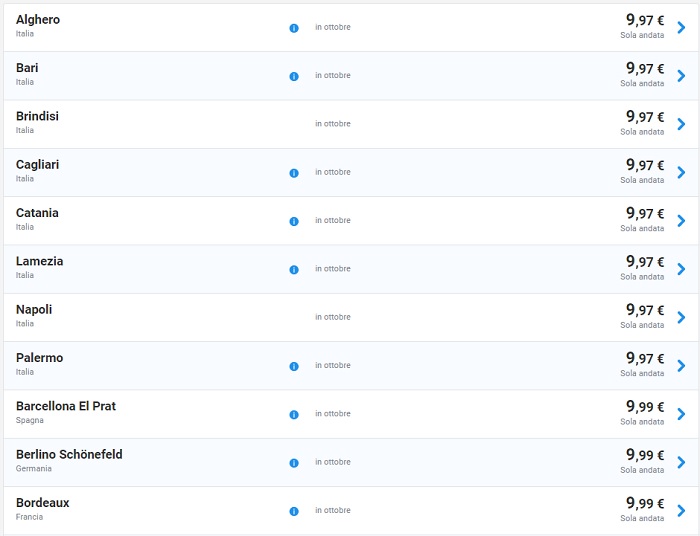Click the 9,99 € price for Barcellona
This screenshot has height=536, width=700.
(x=645, y=407)
